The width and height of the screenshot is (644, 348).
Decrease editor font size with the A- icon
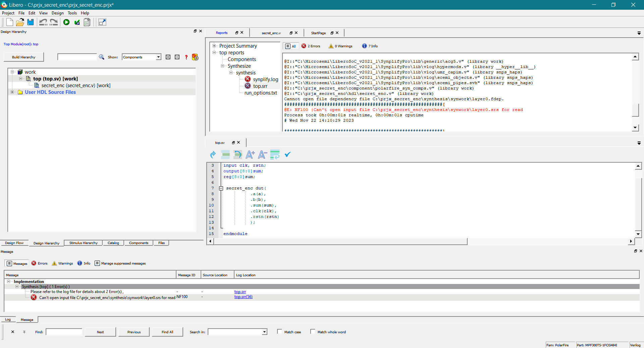(262, 155)
